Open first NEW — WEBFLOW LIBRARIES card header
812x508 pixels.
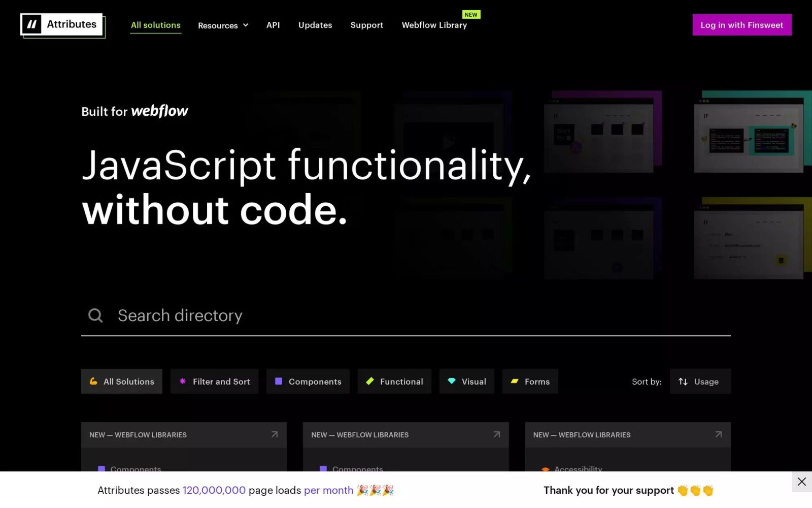click(184, 435)
